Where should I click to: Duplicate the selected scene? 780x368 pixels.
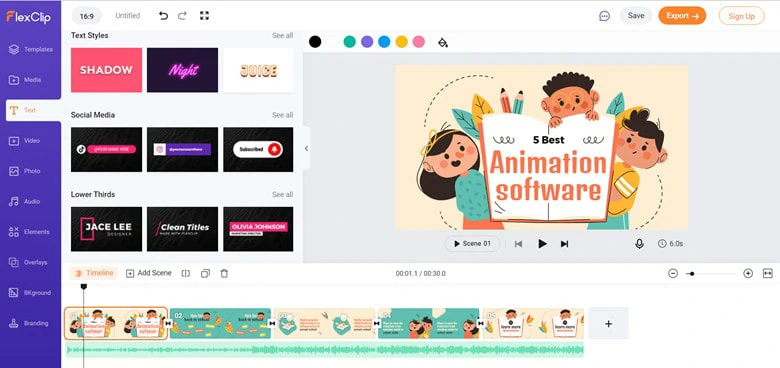tap(205, 274)
